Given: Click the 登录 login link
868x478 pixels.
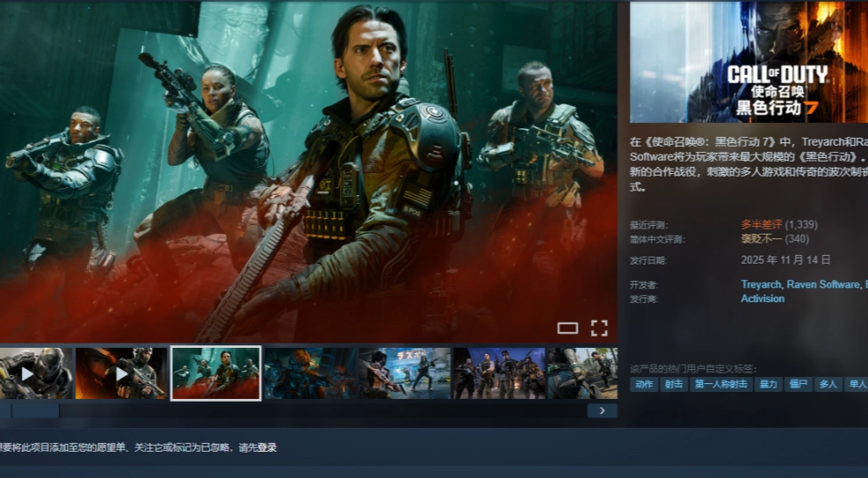Looking at the screenshot, I should (266, 447).
